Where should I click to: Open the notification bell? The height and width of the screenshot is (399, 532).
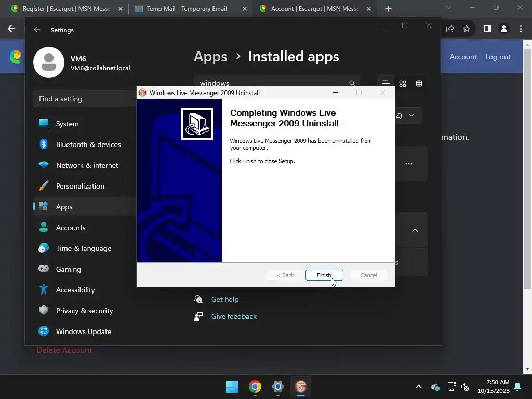[x=518, y=387]
